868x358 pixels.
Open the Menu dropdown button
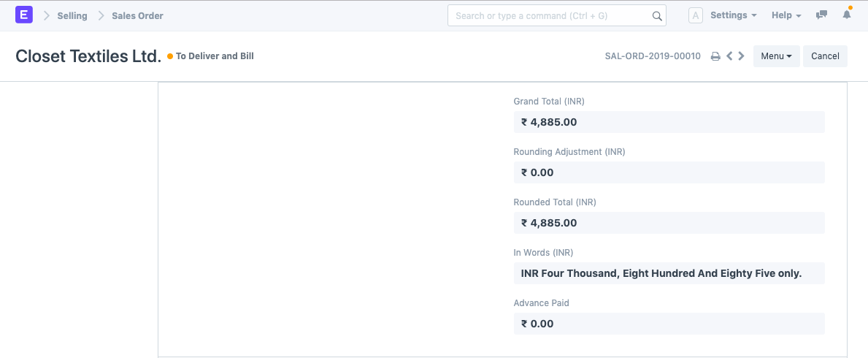pyautogui.click(x=776, y=56)
